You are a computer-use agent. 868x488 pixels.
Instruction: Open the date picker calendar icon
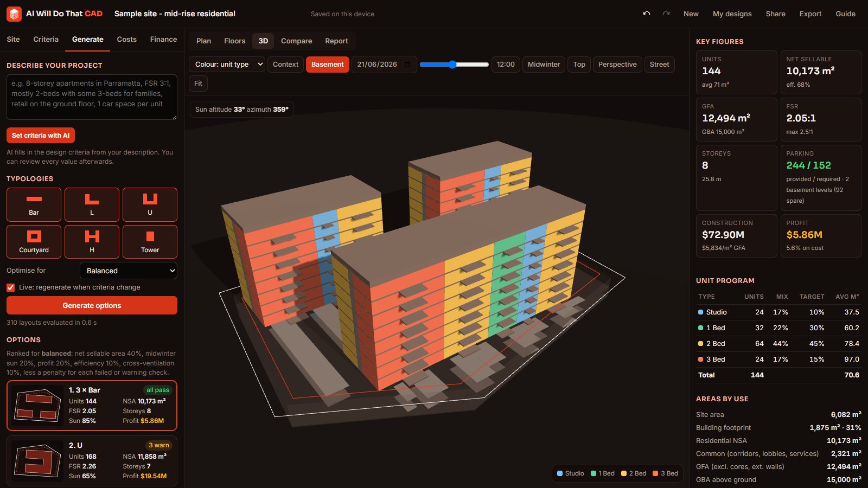pos(408,65)
